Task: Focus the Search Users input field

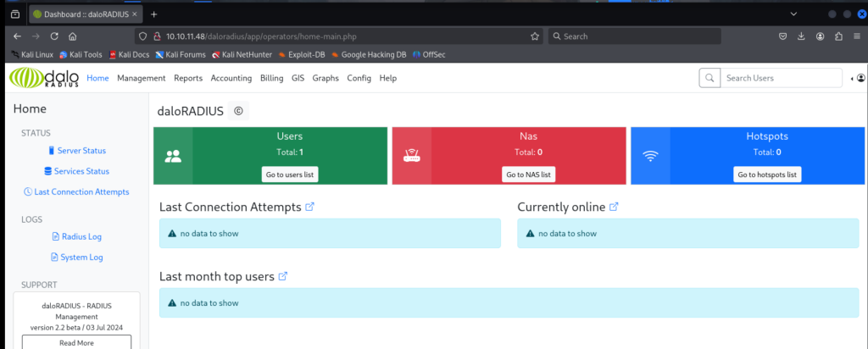Action: click(781, 78)
